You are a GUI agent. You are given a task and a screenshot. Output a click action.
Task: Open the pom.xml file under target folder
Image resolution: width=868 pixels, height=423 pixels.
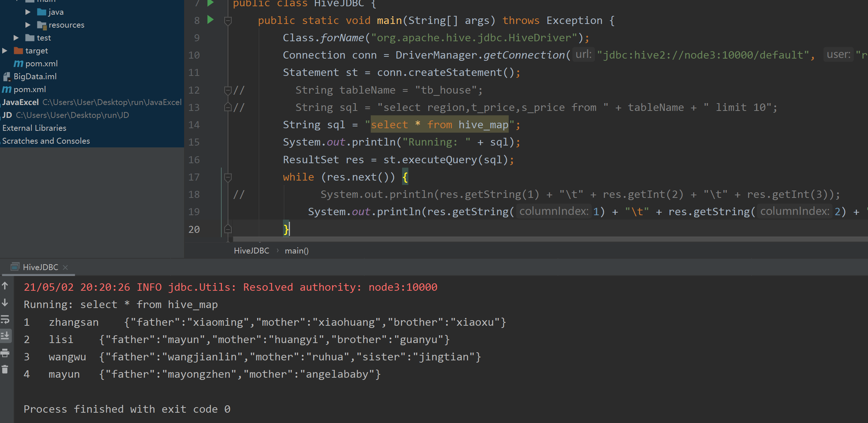(41, 64)
